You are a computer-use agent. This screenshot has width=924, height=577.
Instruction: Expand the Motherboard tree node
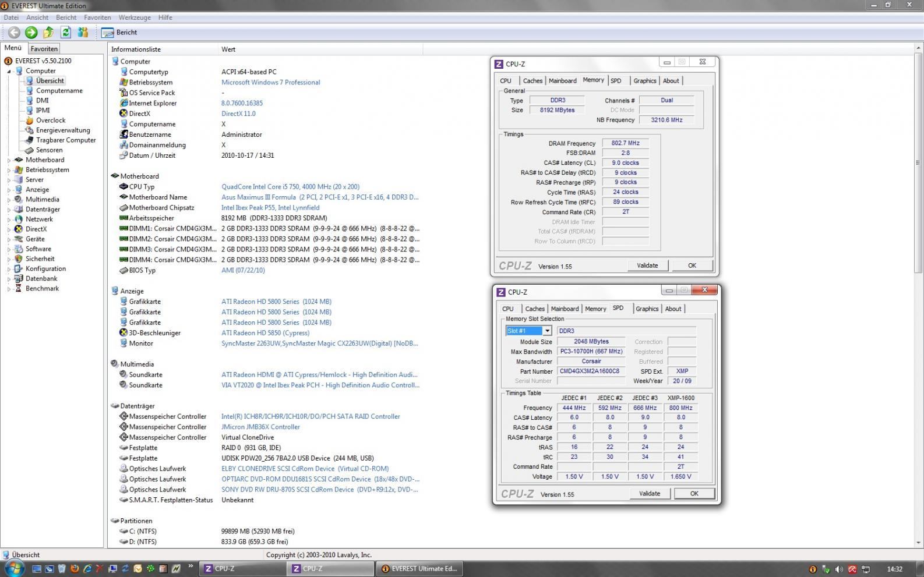click(x=9, y=160)
